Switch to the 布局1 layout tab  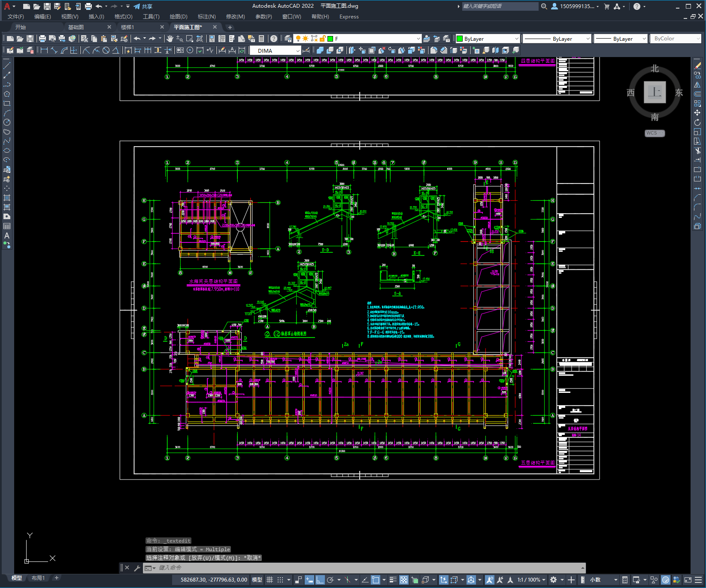click(x=38, y=578)
